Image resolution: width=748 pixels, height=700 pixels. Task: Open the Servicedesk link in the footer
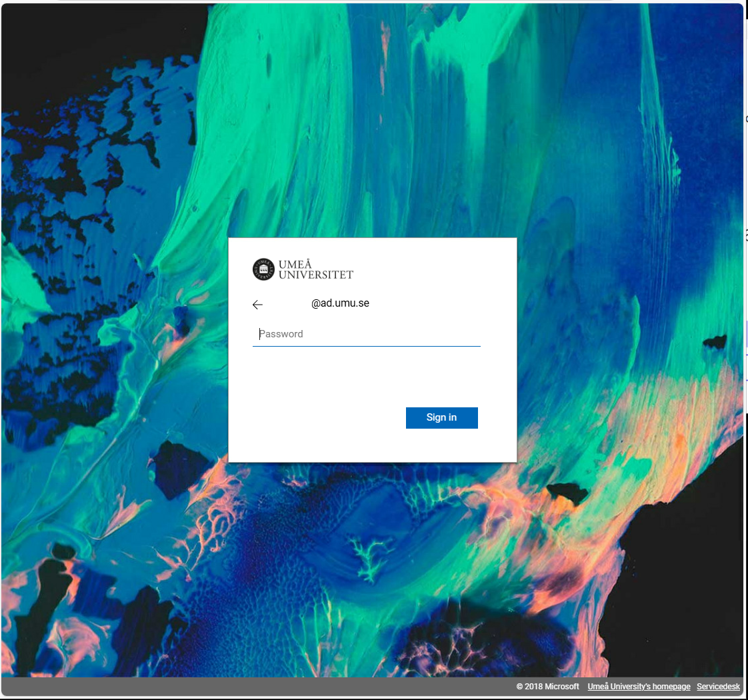click(718, 686)
